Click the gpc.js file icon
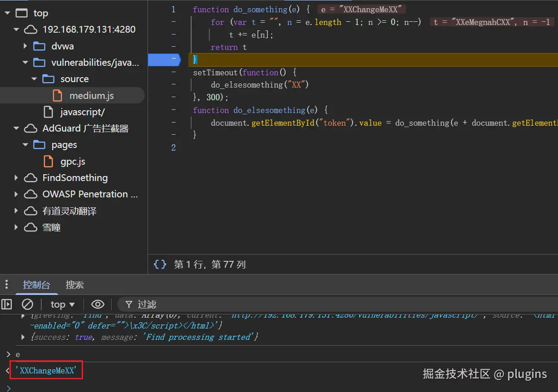Image resolution: width=558 pixels, height=392 pixels. (48, 161)
